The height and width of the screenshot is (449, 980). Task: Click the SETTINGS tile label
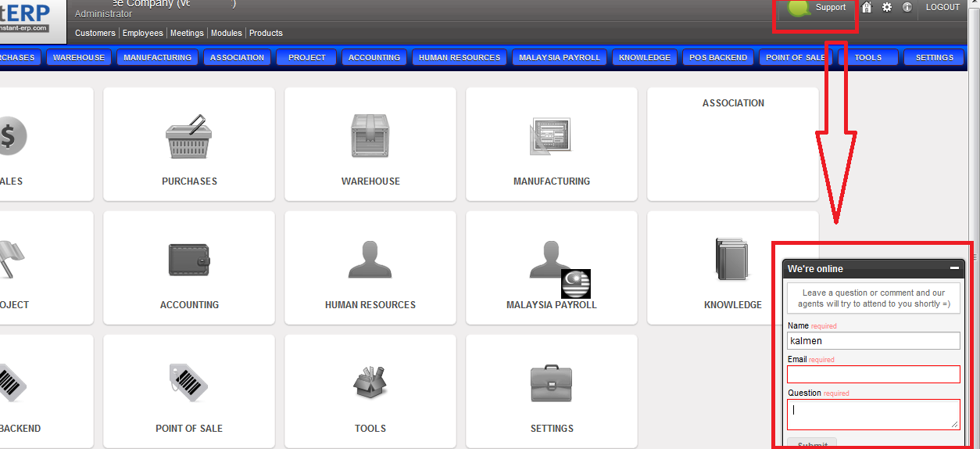tap(552, 428)
